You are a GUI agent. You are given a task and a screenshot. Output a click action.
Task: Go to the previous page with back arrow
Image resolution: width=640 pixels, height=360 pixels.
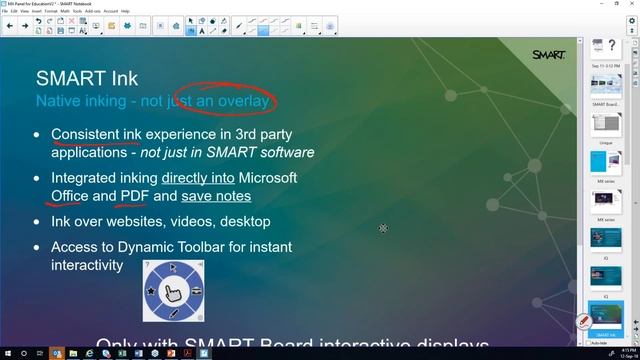click(x=10, y=26)
